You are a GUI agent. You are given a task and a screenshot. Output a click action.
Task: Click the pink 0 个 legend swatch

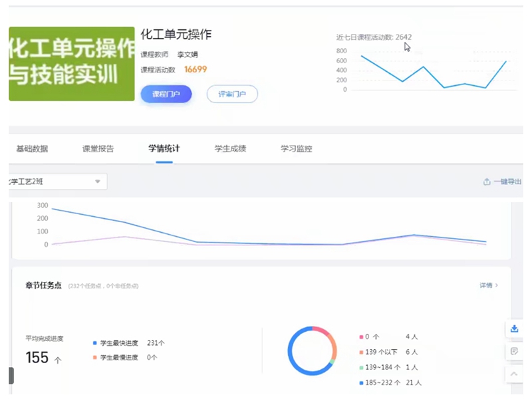[x=361, y=337]
